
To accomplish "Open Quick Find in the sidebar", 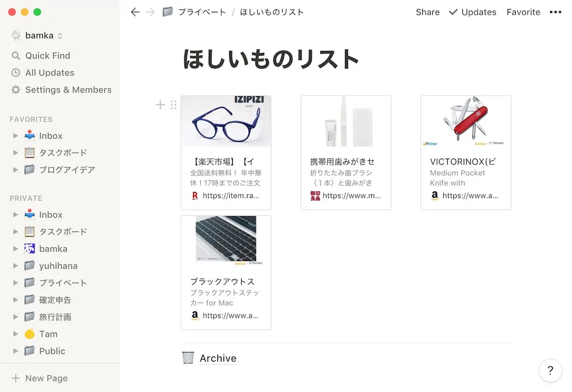I will (47, 55).
